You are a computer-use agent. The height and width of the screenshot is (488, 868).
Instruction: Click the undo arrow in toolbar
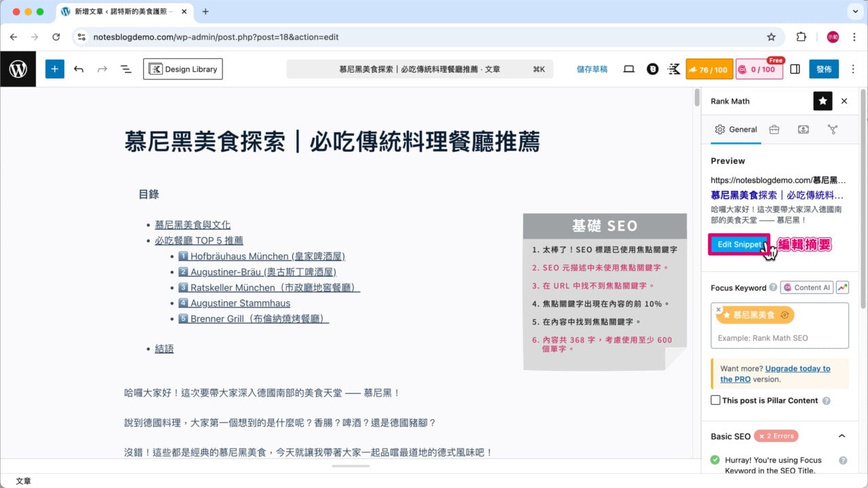tap(79, 69)
